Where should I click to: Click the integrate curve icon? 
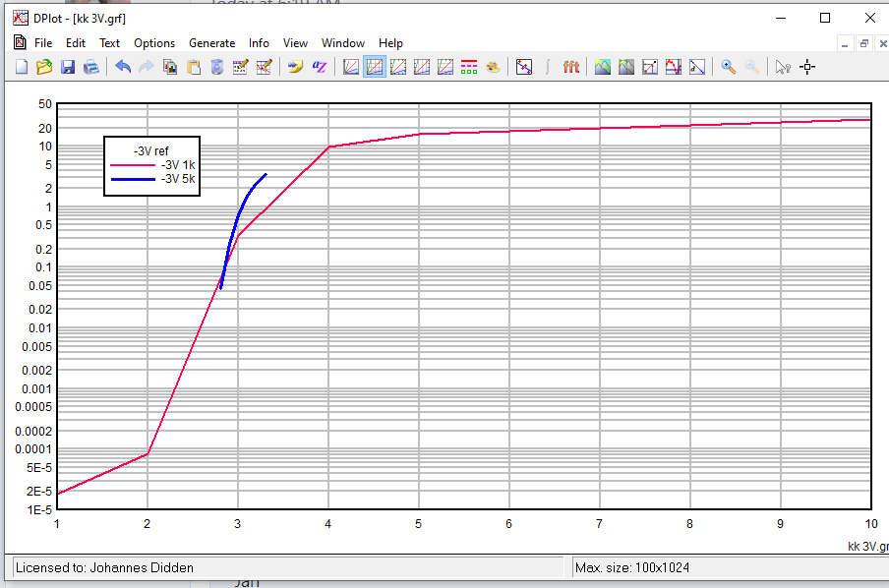click(548, 67)
